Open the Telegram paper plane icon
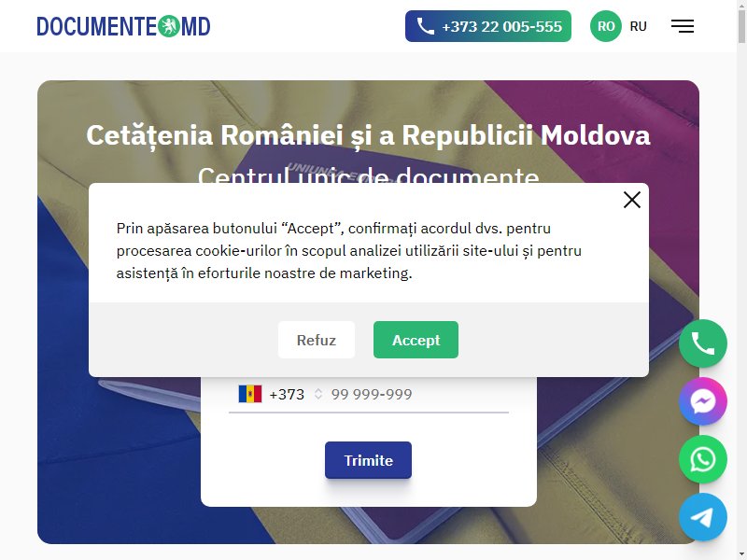 [x=703, y=517]
